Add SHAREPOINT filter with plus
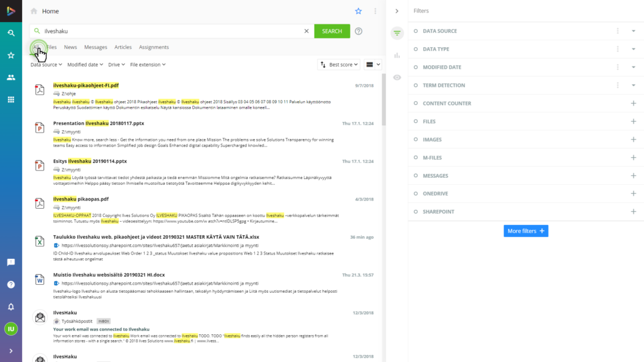644x362 pixels. coord(633,212)
